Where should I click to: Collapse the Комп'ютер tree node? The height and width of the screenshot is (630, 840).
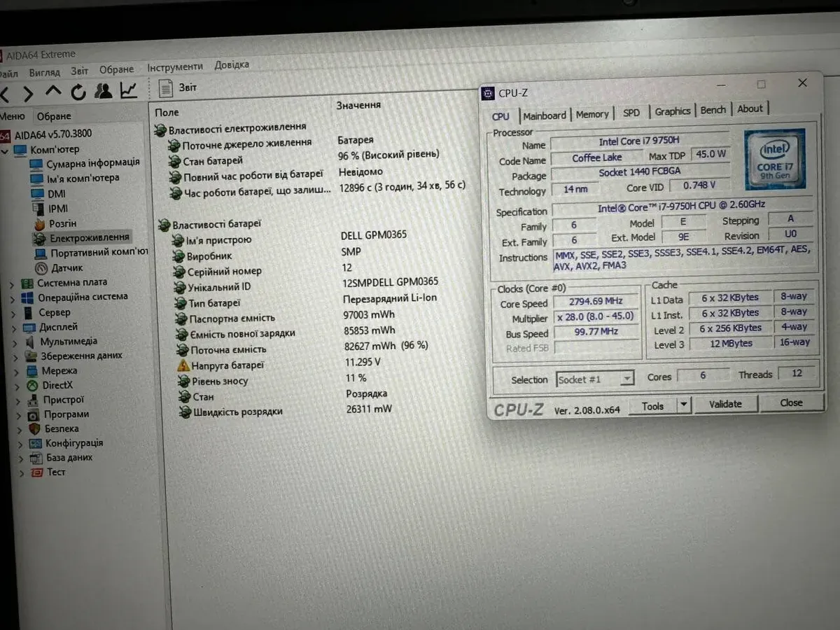point(6,150)
